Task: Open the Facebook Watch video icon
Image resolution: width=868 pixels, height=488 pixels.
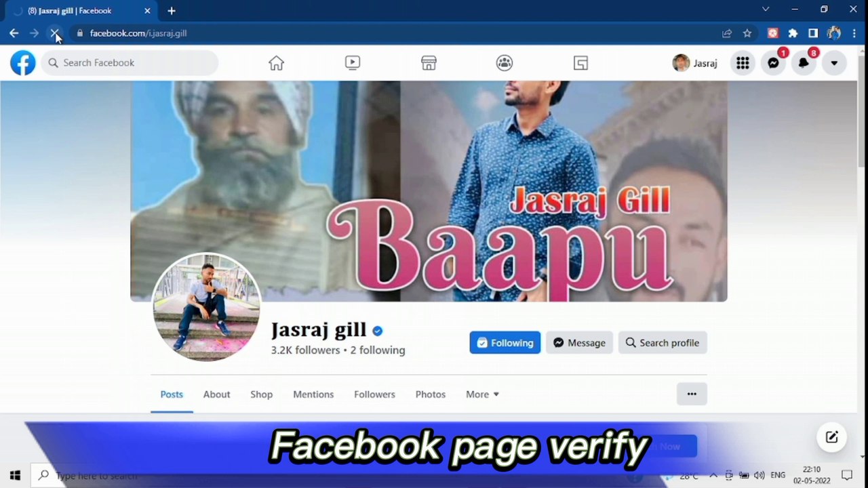Action: click(353, 63)
